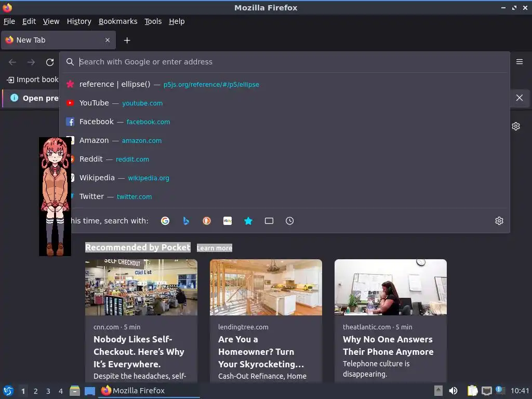This screenshot has width=532, height=399.
Task: Search open tabs with the tab icon
Action: (x=269, y=221)
